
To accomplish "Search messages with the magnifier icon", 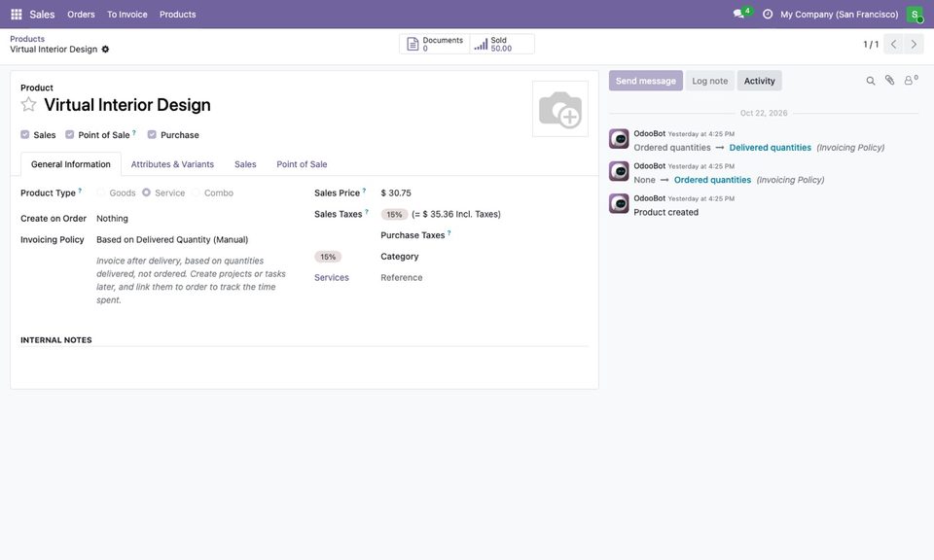I will pyautogui.click(x=870, y=81).
